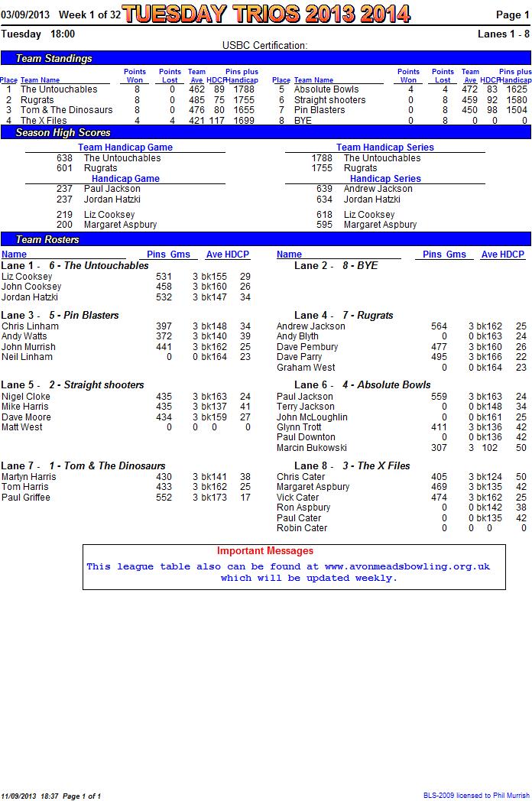Select "Pin Blasters" row in Team Standings
This screenshot has width=532, height=801.
[x=401, y=110]
